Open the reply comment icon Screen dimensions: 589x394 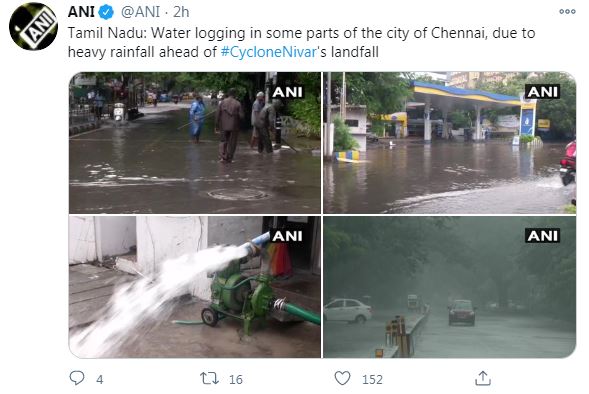pos(77,378)
